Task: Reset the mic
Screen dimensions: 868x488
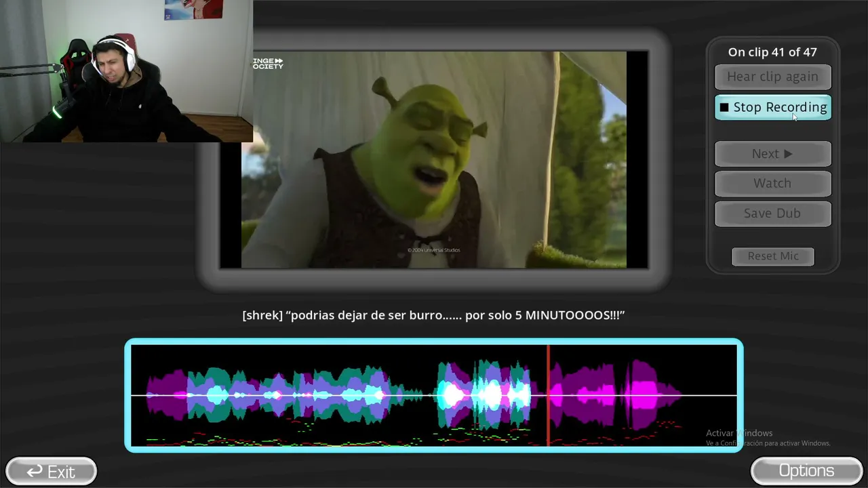Action: pyautogui.click(x=773, y=256)
